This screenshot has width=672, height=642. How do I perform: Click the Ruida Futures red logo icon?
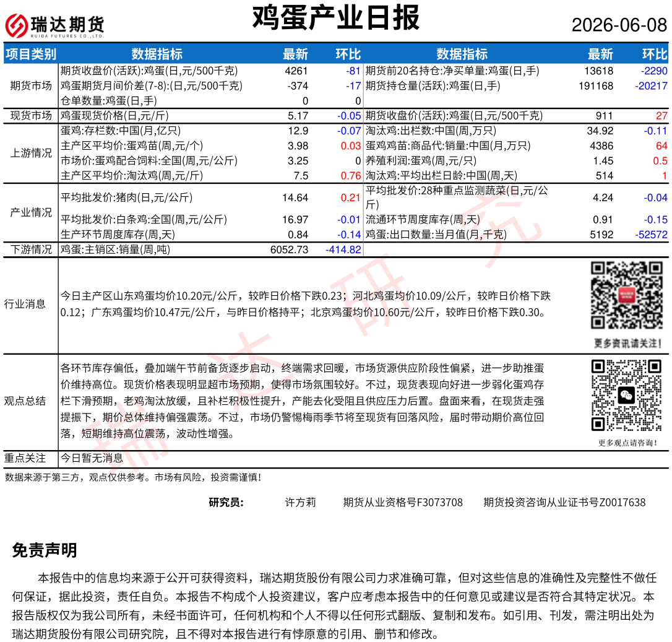16,25
